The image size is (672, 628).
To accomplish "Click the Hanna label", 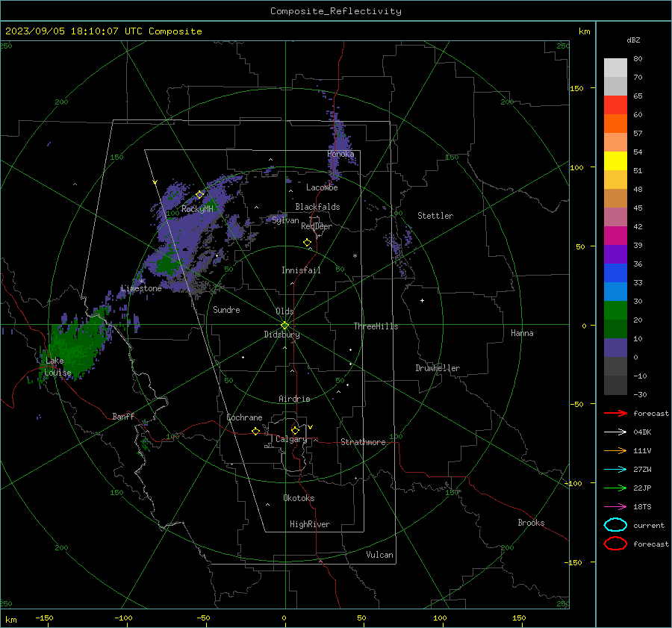I will tap(522, 333).
